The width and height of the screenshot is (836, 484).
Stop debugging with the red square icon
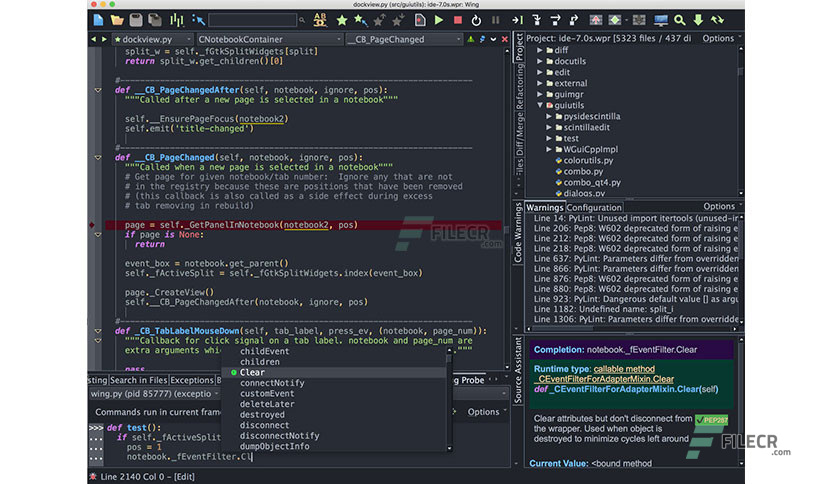(457, 20)
